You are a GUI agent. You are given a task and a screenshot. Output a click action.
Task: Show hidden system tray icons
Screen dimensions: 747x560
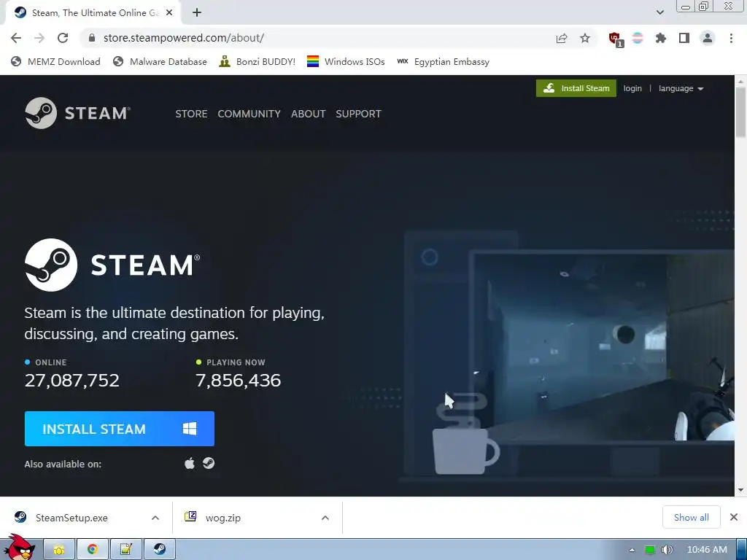632,550
